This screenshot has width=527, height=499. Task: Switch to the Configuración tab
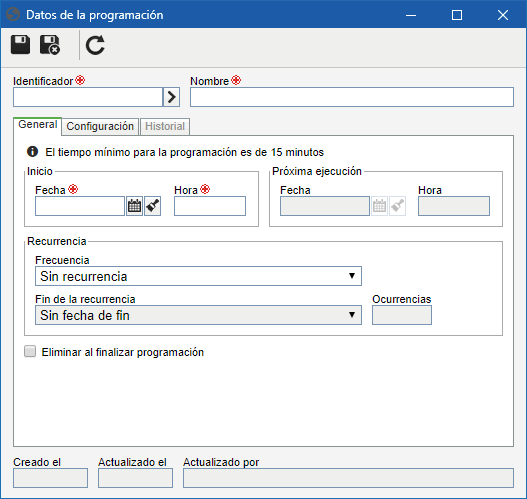click(x=100, y=126)
